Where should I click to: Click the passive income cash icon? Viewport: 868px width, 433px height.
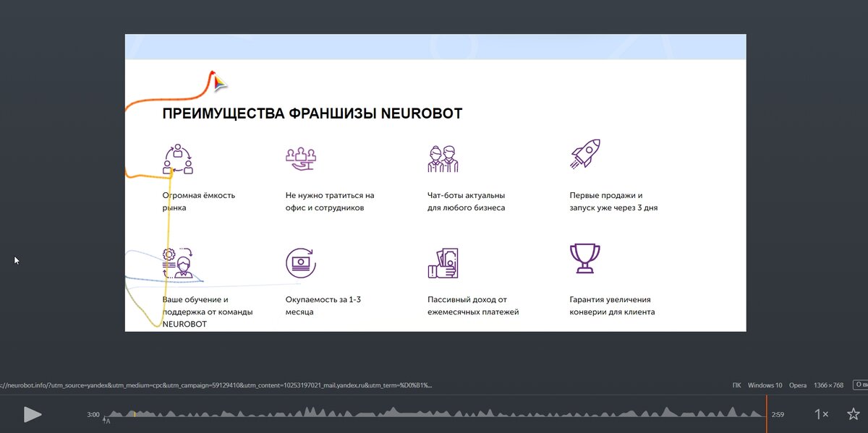point(443,263)
